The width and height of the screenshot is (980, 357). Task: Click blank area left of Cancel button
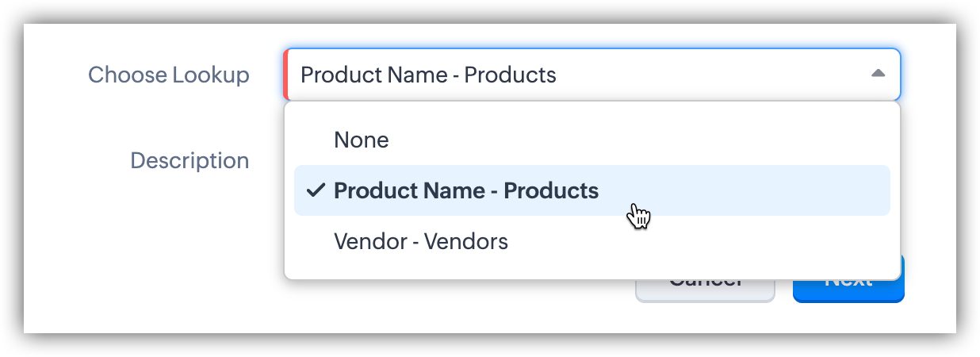pos(460,305)
